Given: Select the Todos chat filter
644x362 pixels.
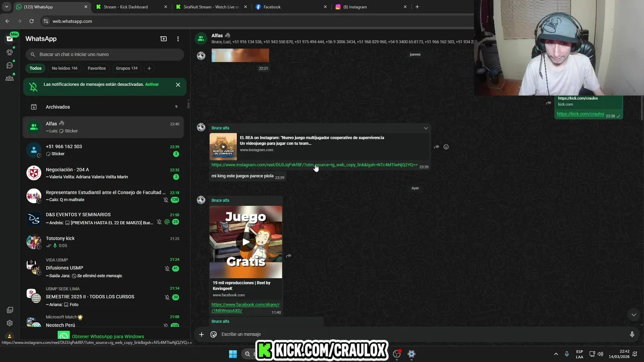Looking at the screenshot, I should pyautogui.click(x=35, y=68).
